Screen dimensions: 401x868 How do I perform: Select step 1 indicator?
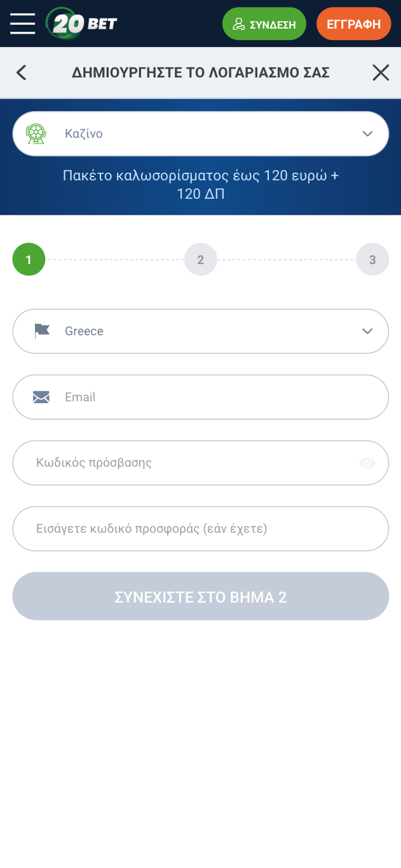[x=29, y=260]
